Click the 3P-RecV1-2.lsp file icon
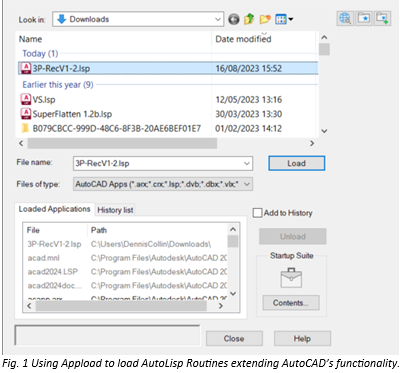Image resolution: width=400 pixels, height=373 pixels. (26, 68)
